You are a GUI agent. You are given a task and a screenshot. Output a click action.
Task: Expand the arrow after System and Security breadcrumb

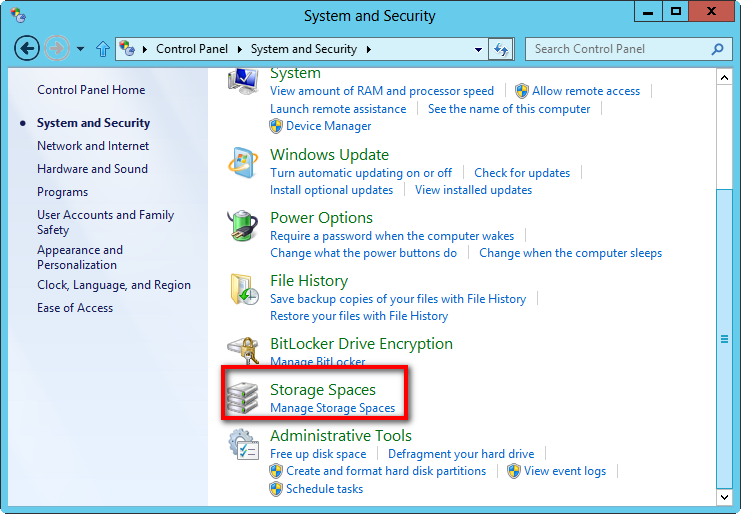(x=369, y=49)
